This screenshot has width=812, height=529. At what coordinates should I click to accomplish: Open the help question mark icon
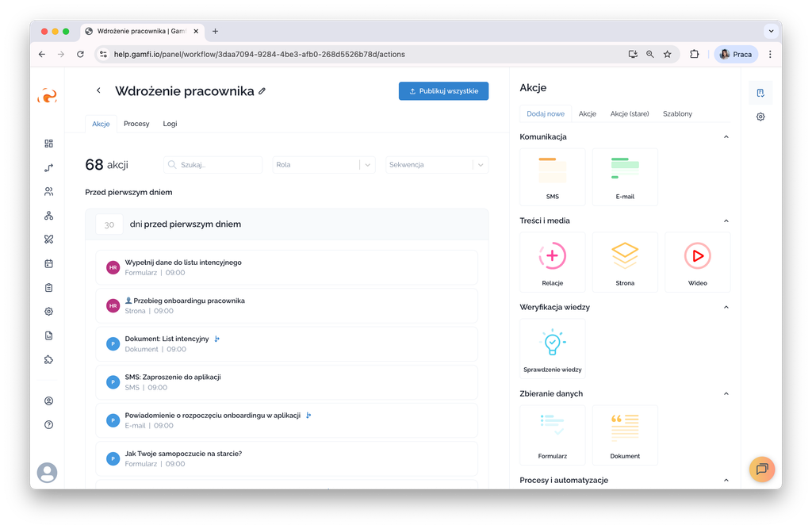click(x=48, y=425)
